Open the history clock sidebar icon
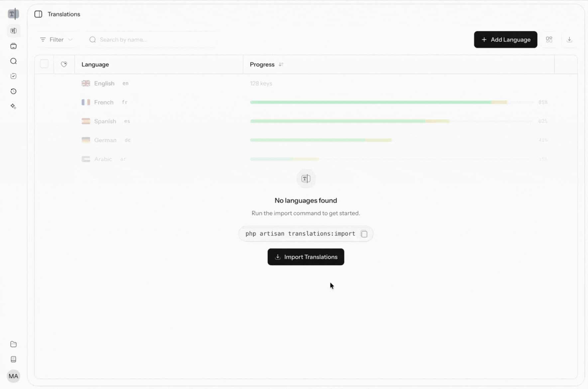Screen dimensions: 588x389 (x=13, y=91)
